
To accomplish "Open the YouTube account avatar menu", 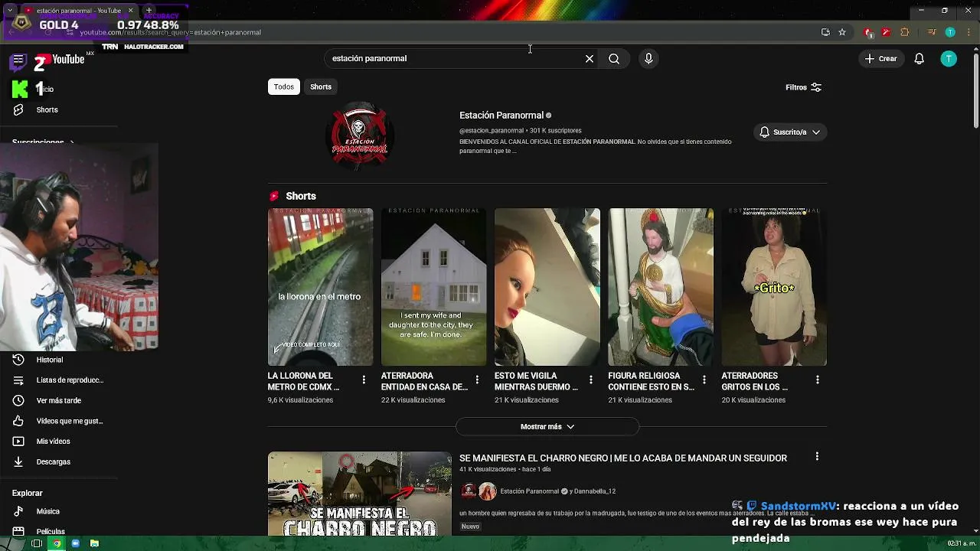I will (x=949, y=59).
